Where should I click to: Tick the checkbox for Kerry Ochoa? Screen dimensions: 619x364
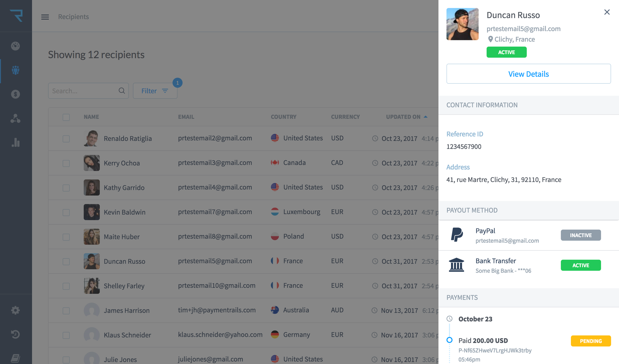coord(66,163)
